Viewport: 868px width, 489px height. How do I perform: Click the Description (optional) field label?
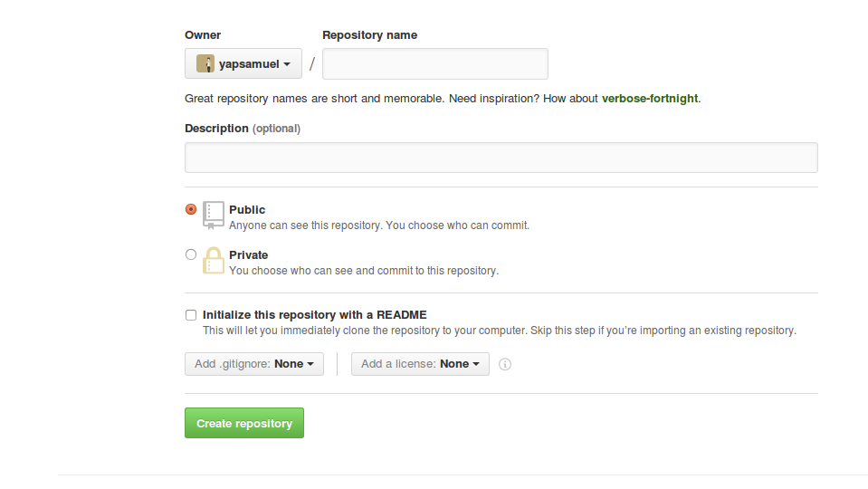point(242,129)
